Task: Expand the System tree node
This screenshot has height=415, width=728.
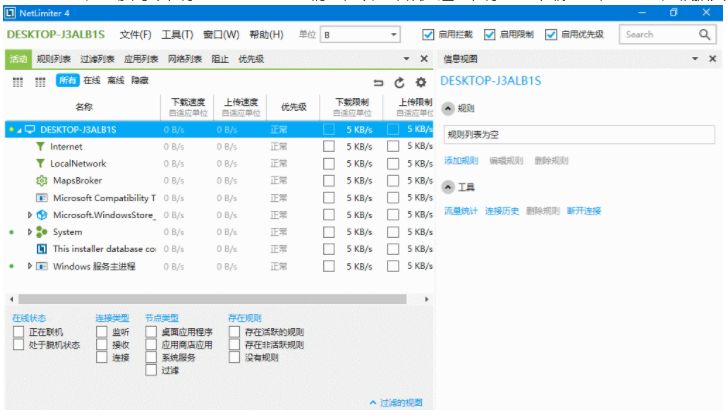Action: [30, 232]
